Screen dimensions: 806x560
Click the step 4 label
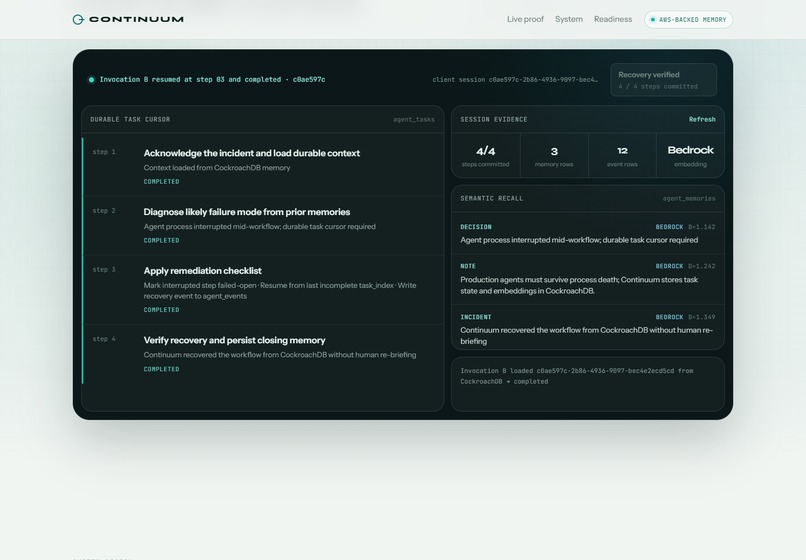104,339
